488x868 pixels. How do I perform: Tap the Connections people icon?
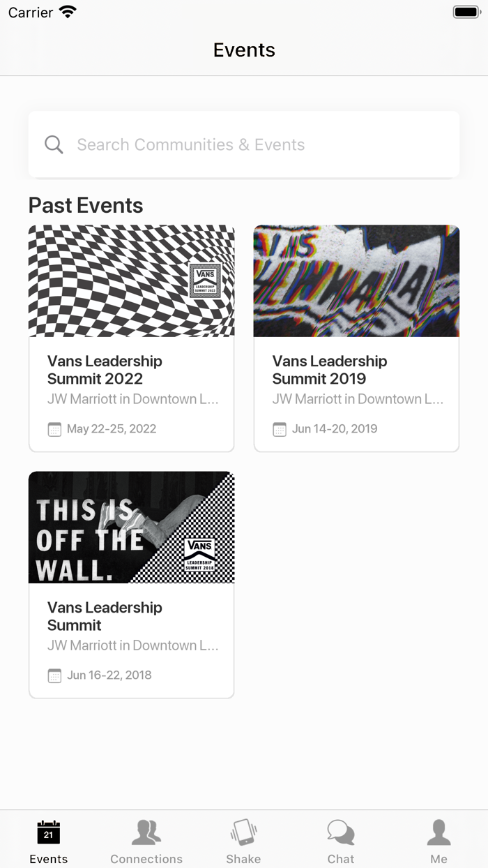tap(146, 830)
